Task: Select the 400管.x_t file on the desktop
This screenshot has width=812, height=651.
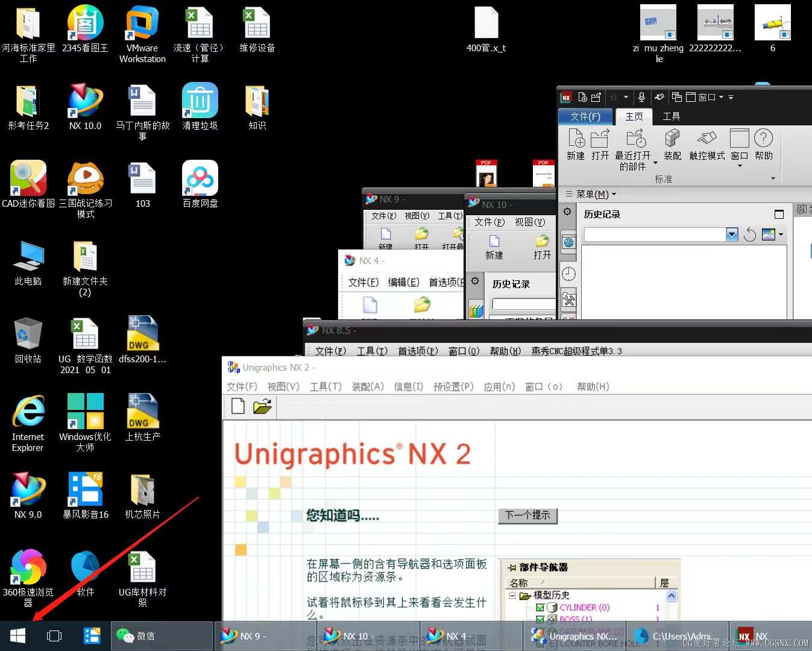Action: (486, 29)
